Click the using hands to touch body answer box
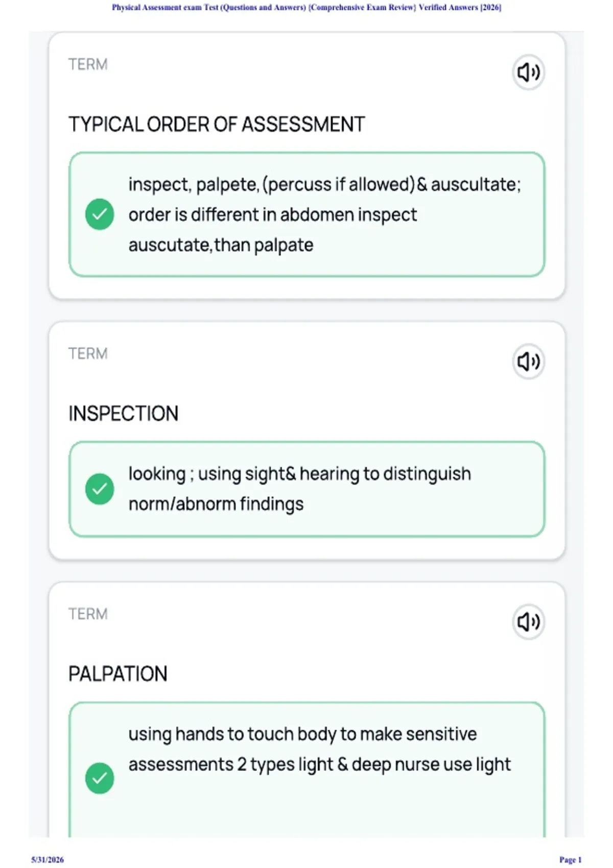Screen dimensions: 613x868 (306, 769)
